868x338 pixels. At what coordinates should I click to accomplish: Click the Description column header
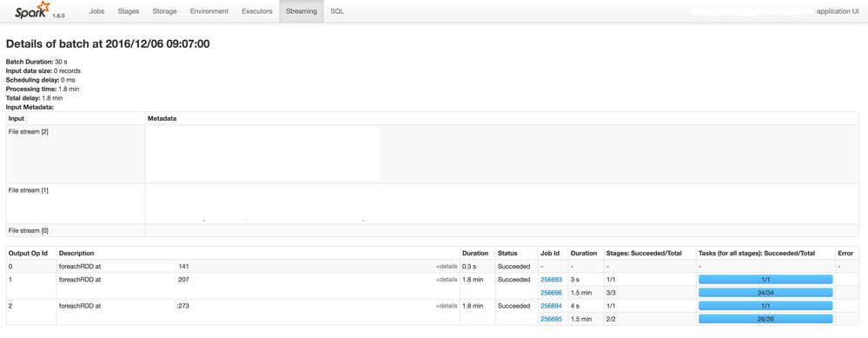76,254
